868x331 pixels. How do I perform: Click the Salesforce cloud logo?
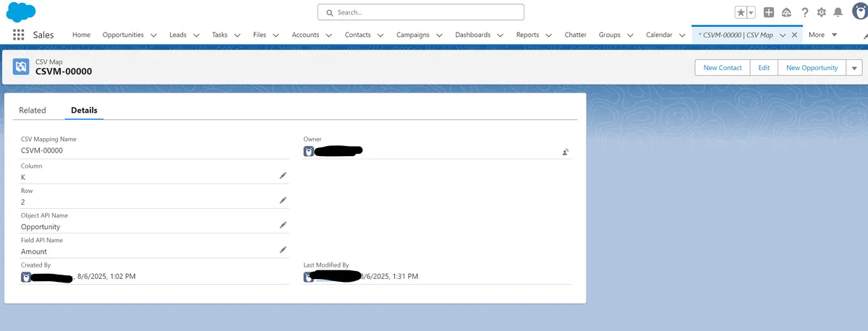click(21, 12)
